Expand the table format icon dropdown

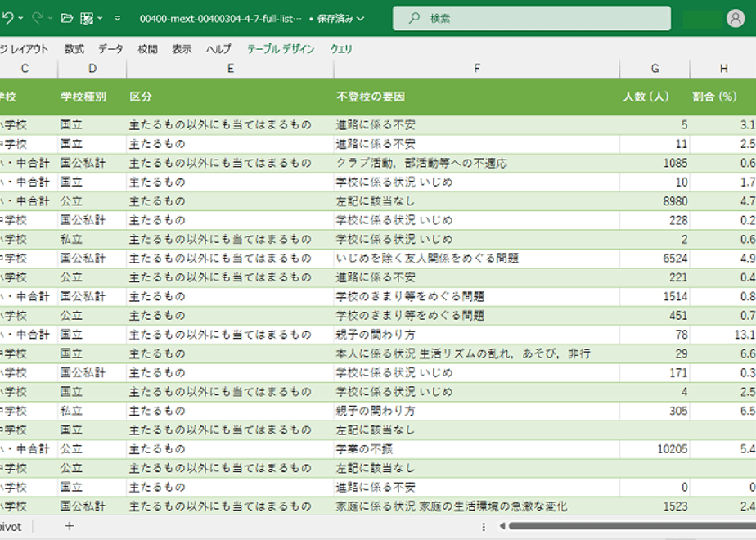tap(100, 18)
